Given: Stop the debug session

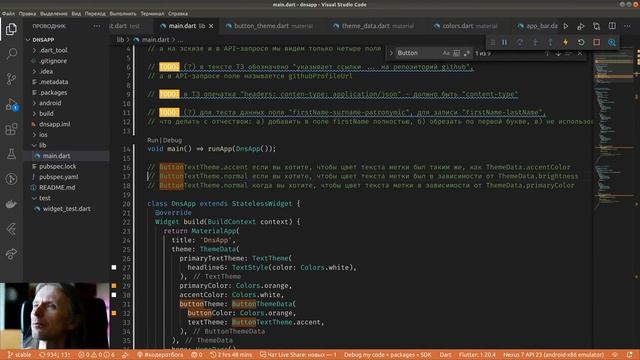Looking at the screenshot, I should coord(596,42).
